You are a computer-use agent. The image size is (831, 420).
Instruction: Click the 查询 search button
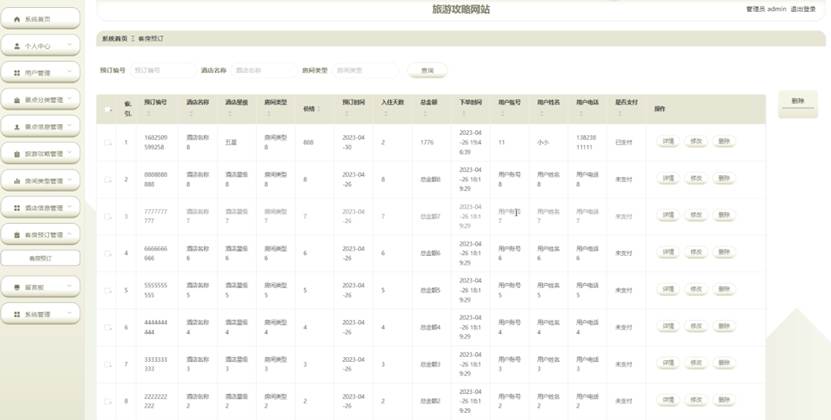427,71
